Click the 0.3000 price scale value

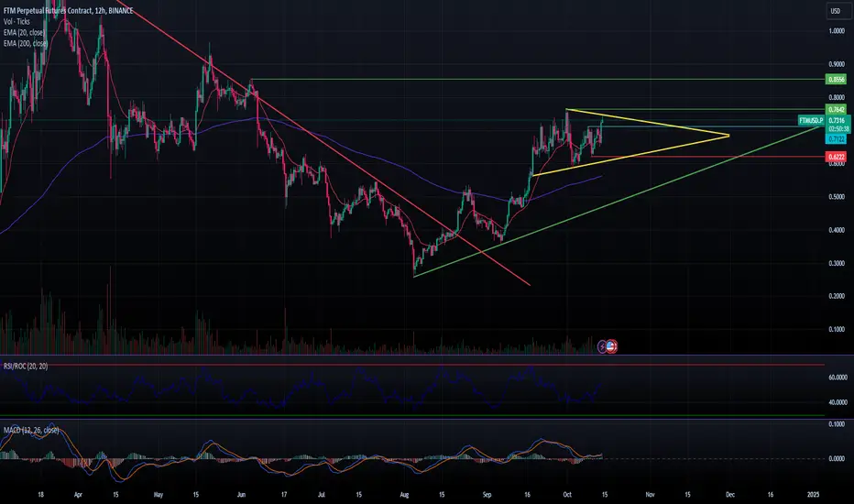(837, 263)
